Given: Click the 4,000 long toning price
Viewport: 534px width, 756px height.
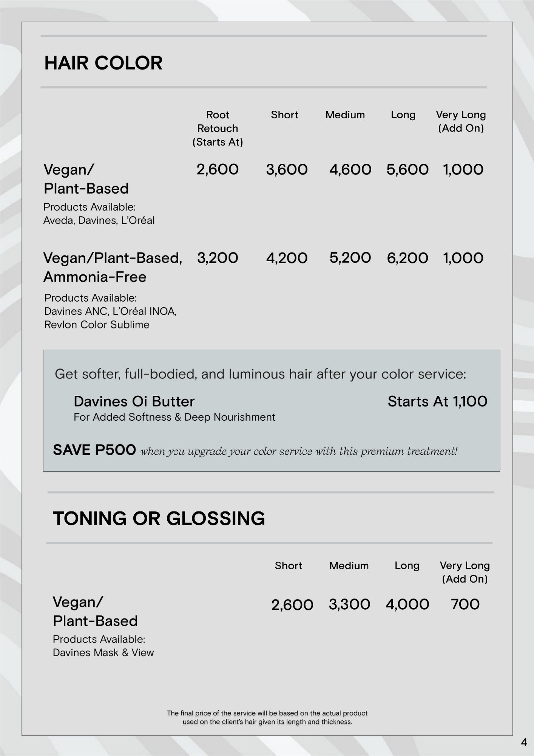Looking at the screenshot, I should point(407,604).
